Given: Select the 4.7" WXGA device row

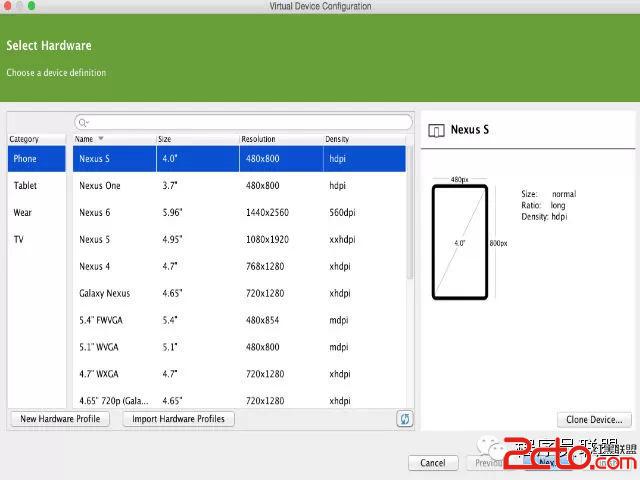Looking at the screenshot, I should (239, 374).
